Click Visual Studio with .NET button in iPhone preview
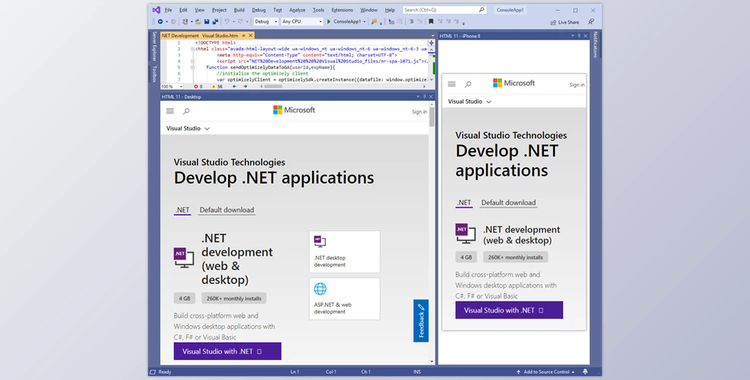The width and height of the screenshot is (750, 380). pyautogui.click(x=509, y=310)
